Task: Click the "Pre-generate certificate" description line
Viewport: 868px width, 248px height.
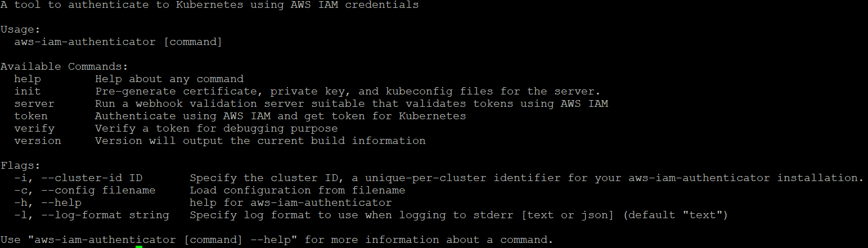Action: pos(348,91)
